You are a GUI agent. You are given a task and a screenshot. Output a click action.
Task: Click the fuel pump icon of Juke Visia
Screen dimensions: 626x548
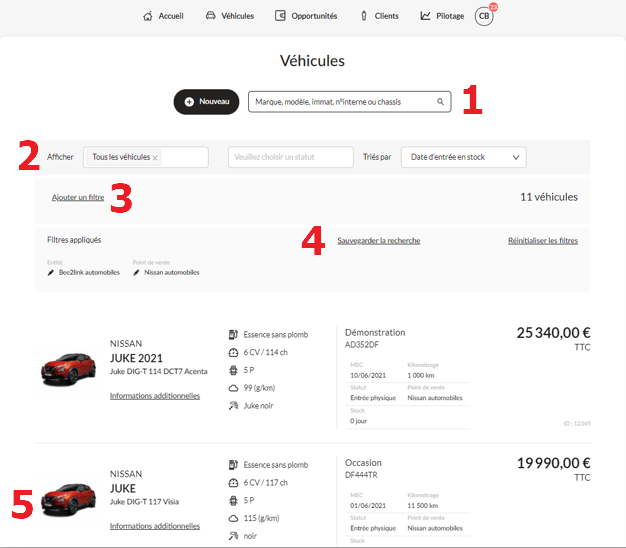coord(233,465)
